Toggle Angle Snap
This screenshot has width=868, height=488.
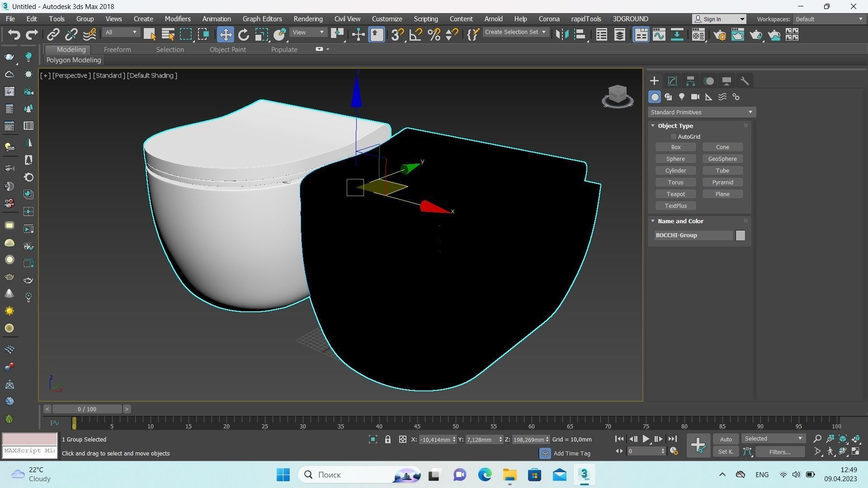[x=415, y=35]
